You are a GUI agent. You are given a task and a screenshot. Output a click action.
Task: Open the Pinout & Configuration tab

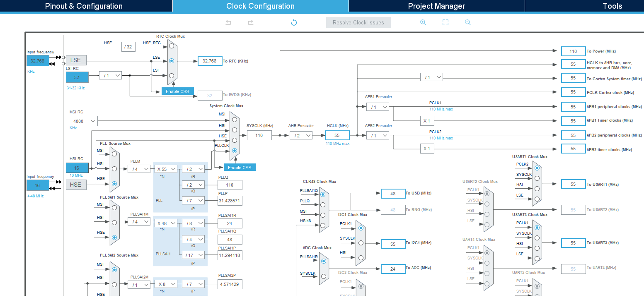(x=84, y=6)
